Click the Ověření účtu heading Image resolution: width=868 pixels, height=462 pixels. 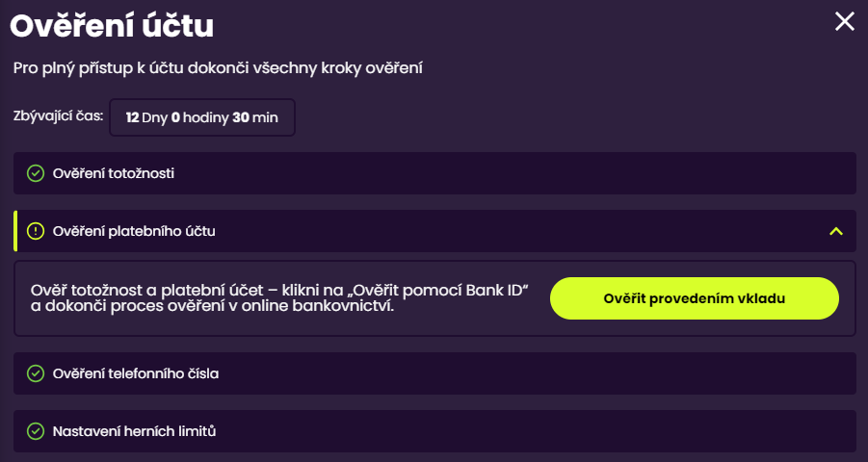click(x=112, y=26)
